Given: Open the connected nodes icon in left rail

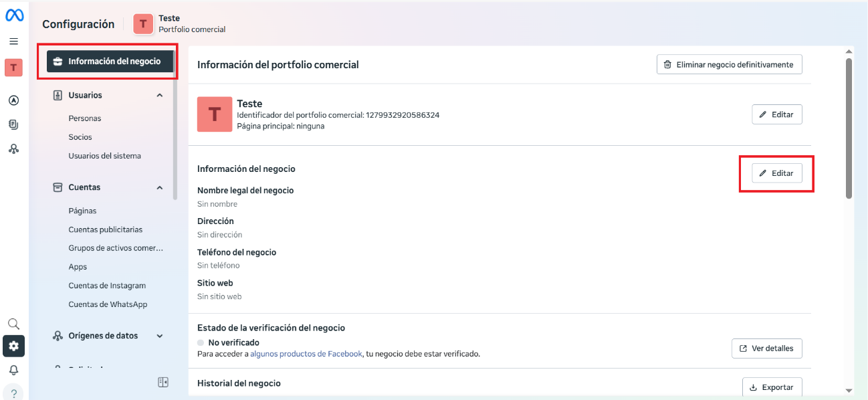Looking at the screenshot, I should click(13, 148).
